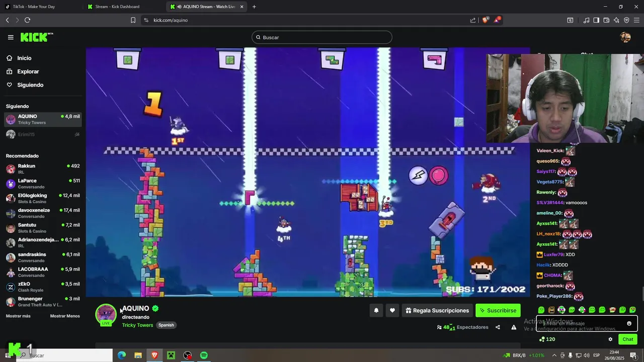Viewport: 644px width, 362px height.
Task: Click the share stream icon
Action: coord(498,327)
